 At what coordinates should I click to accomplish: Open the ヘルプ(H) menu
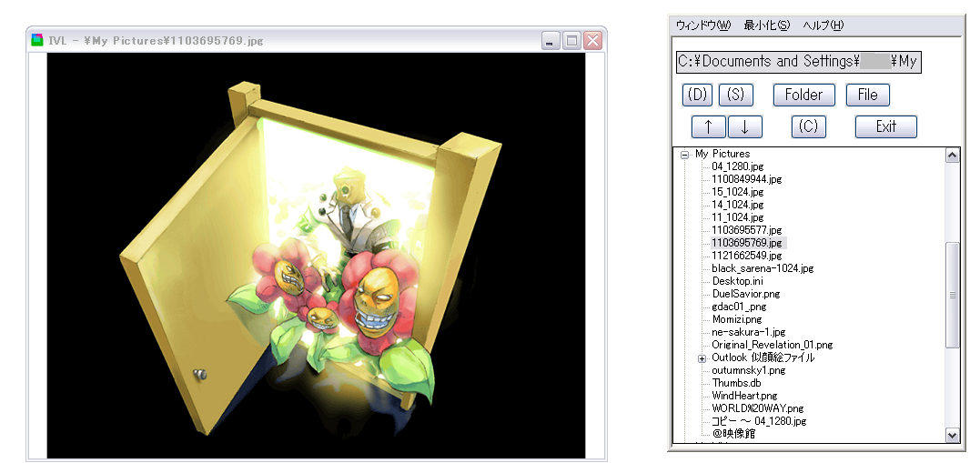coord(823,25)
